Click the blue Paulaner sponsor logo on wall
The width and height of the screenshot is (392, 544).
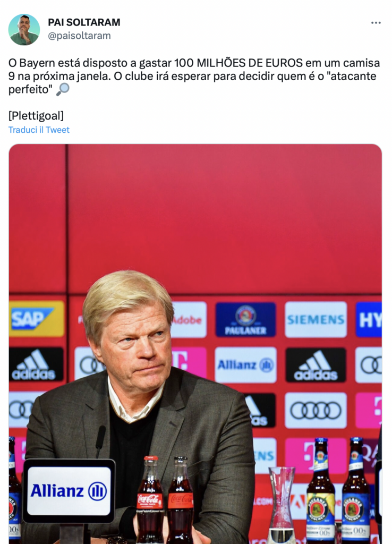(245, 319)
